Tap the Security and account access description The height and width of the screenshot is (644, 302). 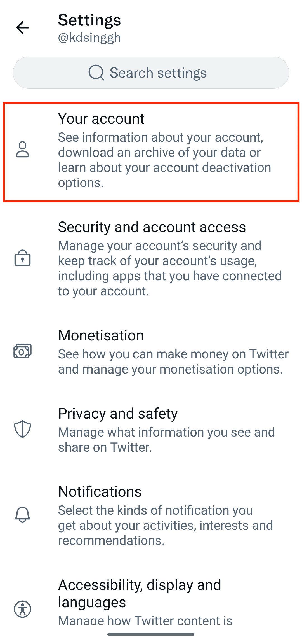tap(169, 268)
